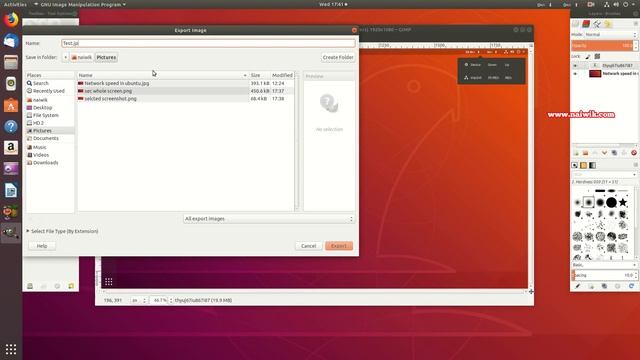This screenshot has width=640, height=360.
Task: Adjust the layer Opacity slider
Action: [x=604, y=45]
